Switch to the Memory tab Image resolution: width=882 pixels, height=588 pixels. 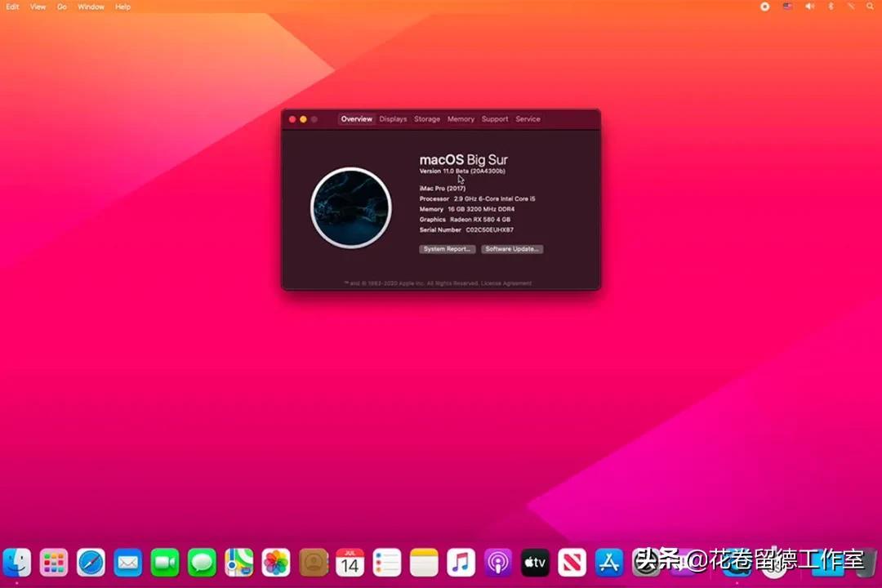[461, 119]
